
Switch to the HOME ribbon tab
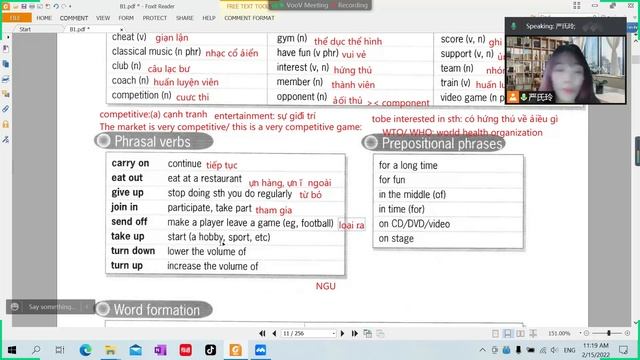tap(44, 18)
